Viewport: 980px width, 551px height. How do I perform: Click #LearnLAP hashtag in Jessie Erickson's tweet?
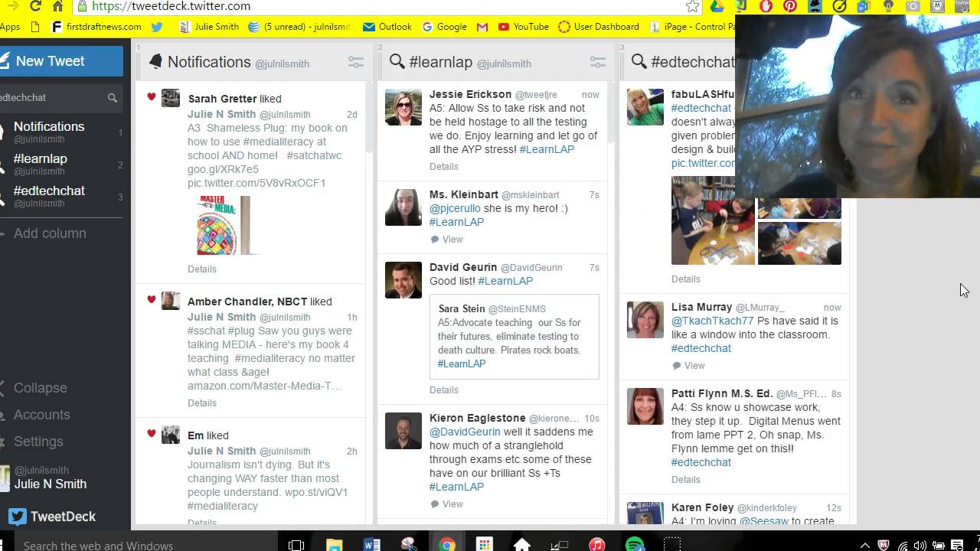click(547, 149)
